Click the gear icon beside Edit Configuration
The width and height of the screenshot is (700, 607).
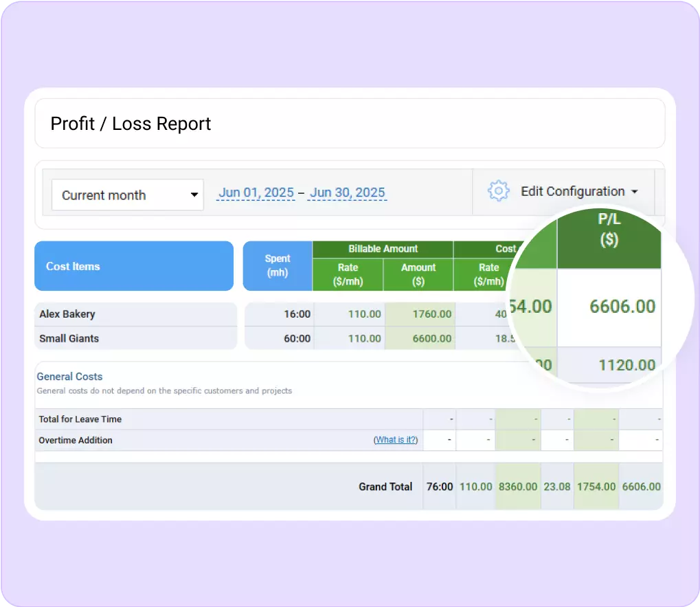[x=498, y=191]
